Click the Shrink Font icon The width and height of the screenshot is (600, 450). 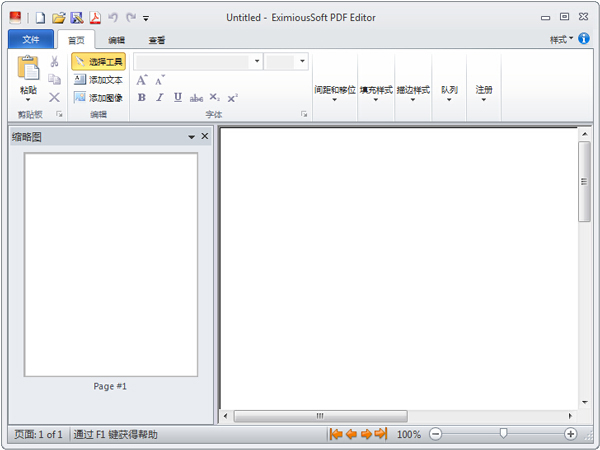[x=160, y=80]
